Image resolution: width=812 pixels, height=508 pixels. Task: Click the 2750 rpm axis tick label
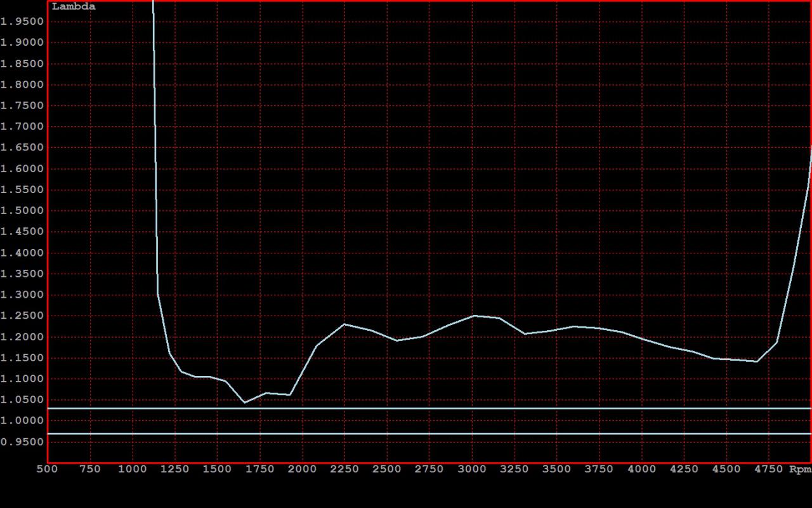429,469
